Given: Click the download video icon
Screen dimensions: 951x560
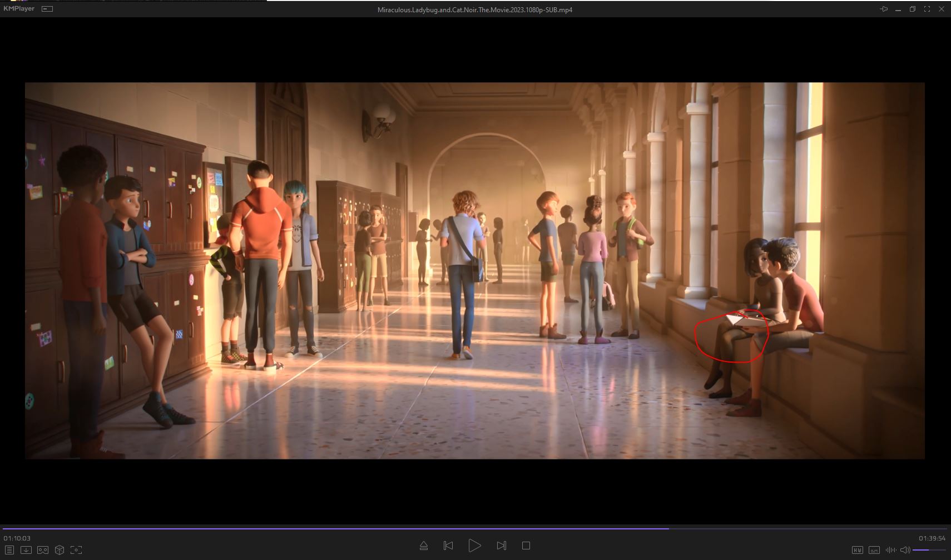Looking at the screenshot, I should pyautogui.click(x=26, y=550).
